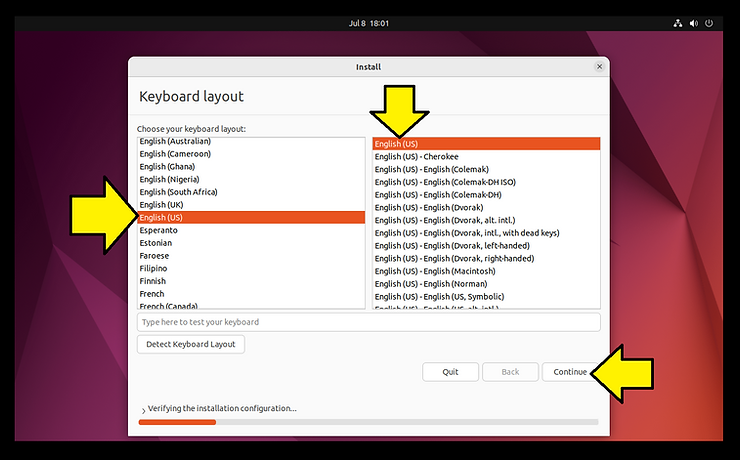Screen dimensions: 740x460
Task: Select English (US) - Cherokee variant
Action: click(x=486, y=157)
